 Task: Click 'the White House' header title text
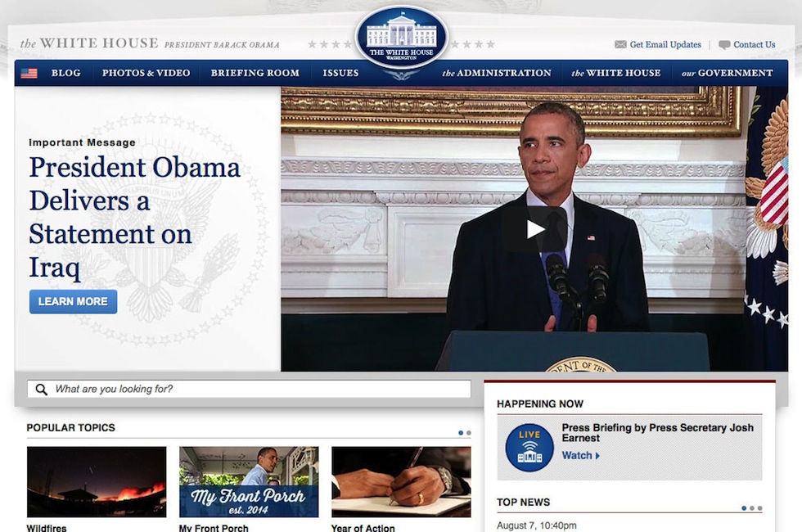click(x=89, y=43)
